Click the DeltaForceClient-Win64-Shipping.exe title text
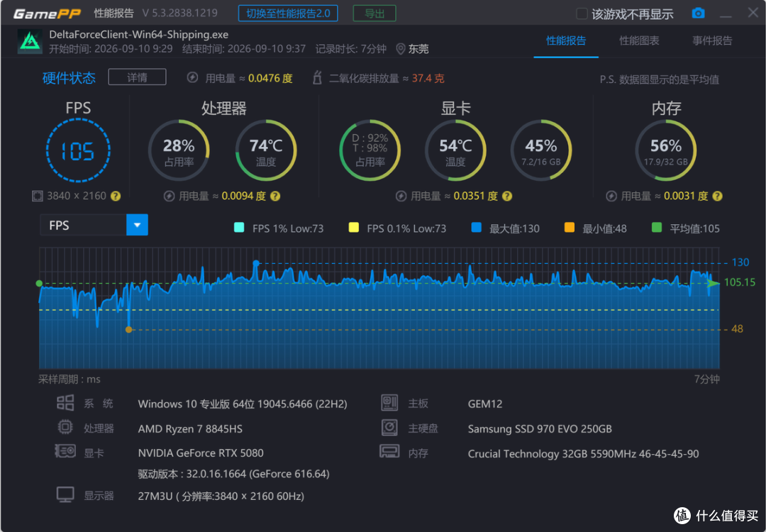This screenshot has width=766, height=532. coord(139,35)
